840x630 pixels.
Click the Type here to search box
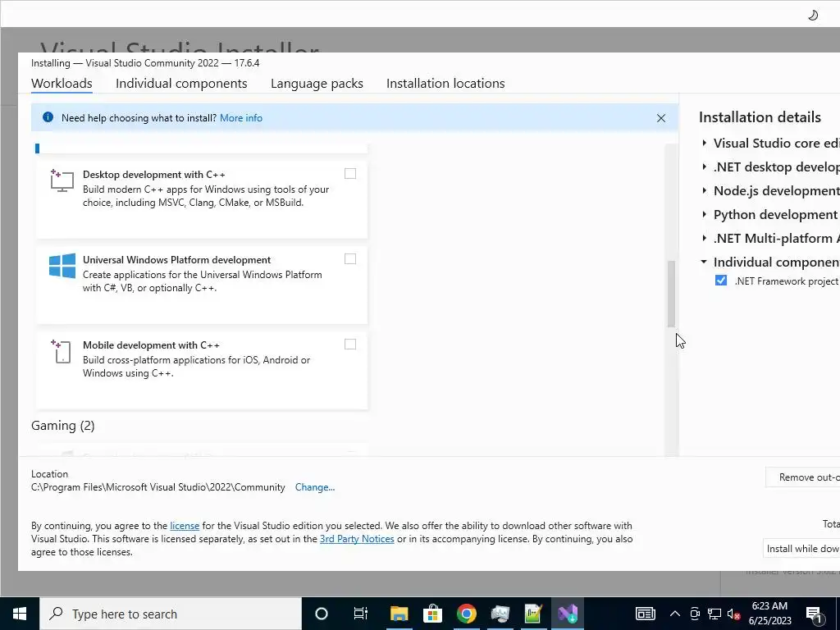pos(171,614)
